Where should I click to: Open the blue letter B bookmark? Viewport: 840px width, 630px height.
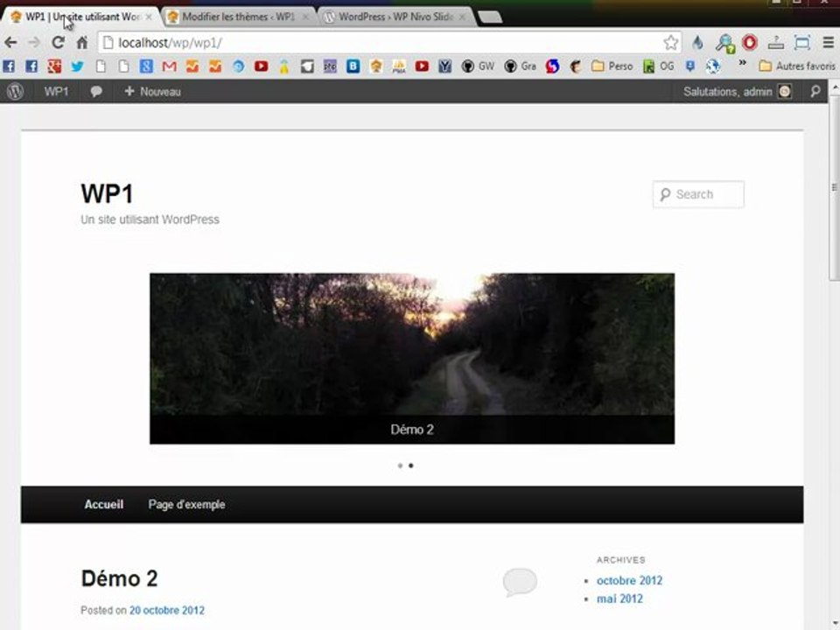[353, 66]
